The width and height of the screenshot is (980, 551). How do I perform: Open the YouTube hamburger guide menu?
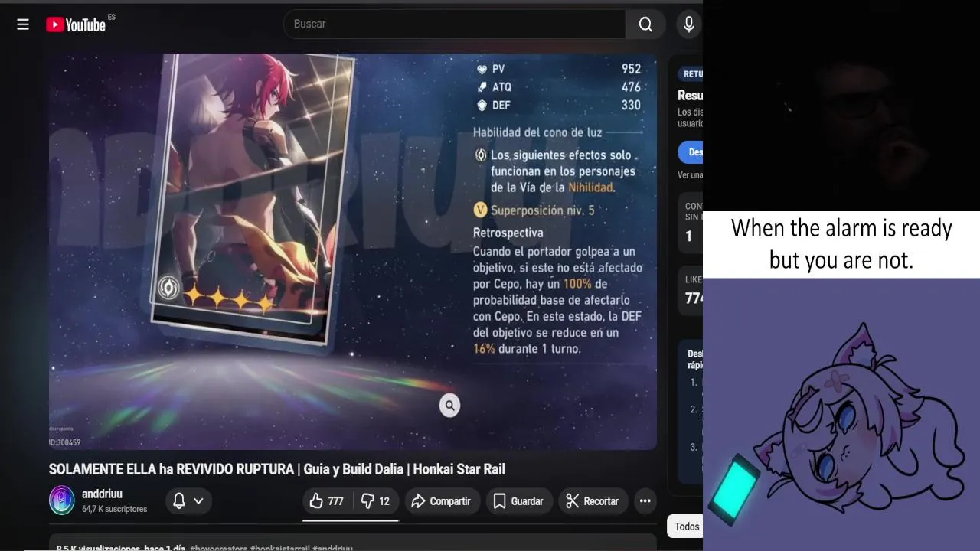23,24
